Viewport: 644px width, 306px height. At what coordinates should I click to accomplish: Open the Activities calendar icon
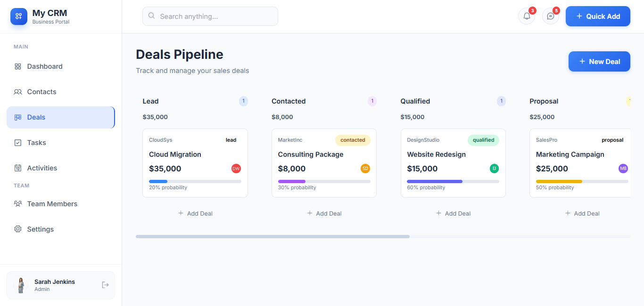tap(17, 168)
